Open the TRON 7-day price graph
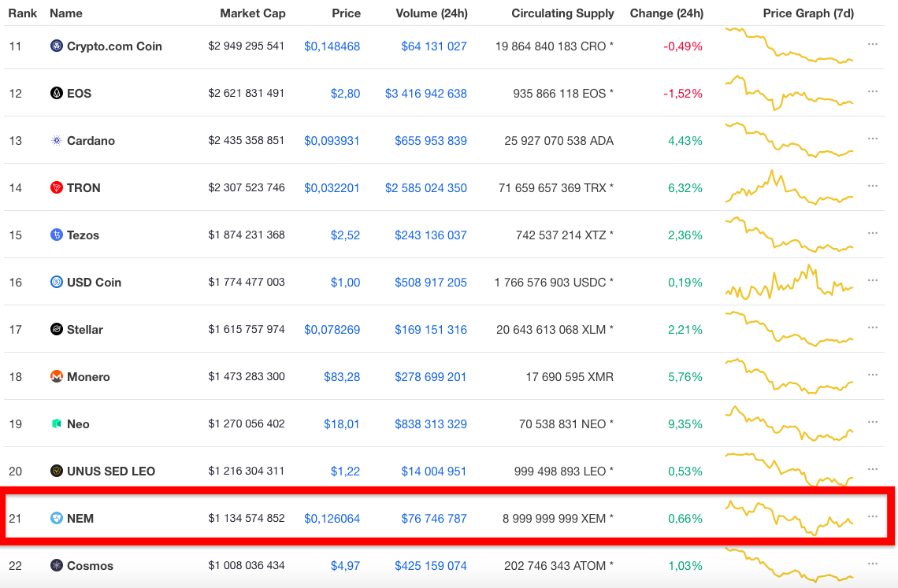The height and width of the screenshot is (588, 898). [x=789, y=187]
